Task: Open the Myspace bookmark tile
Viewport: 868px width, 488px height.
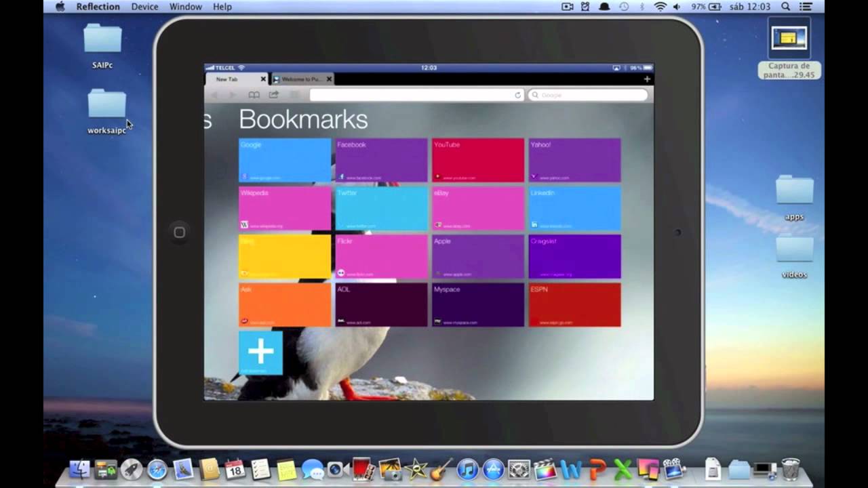Action: click(478, 305)
